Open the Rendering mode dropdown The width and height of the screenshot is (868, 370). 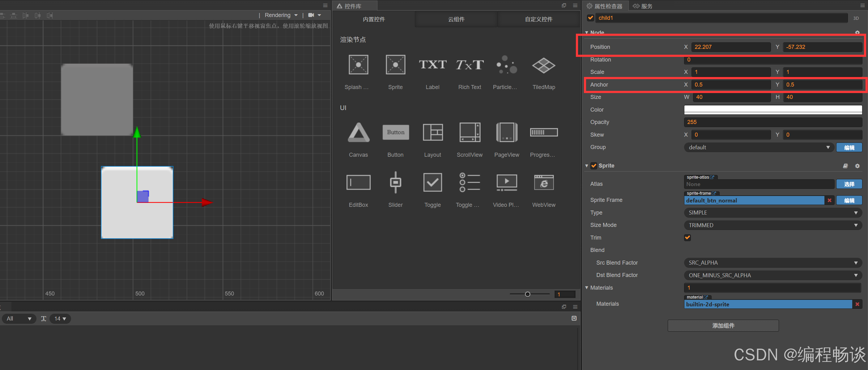(x=281, y=15)
